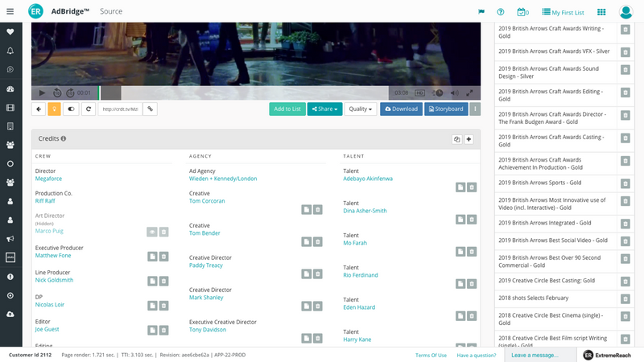Viewport: 644px width, 362px height.
Task: Open Riff Raff production company link
Action: pos(45,200)
